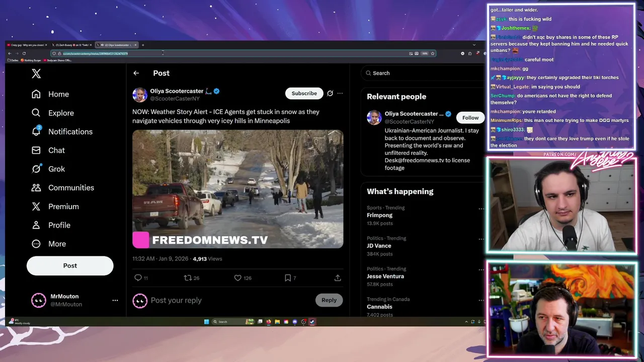The image size is (644, 362).
Task: Switch to the Crazy guy browser tab
Action: (27, 45)
